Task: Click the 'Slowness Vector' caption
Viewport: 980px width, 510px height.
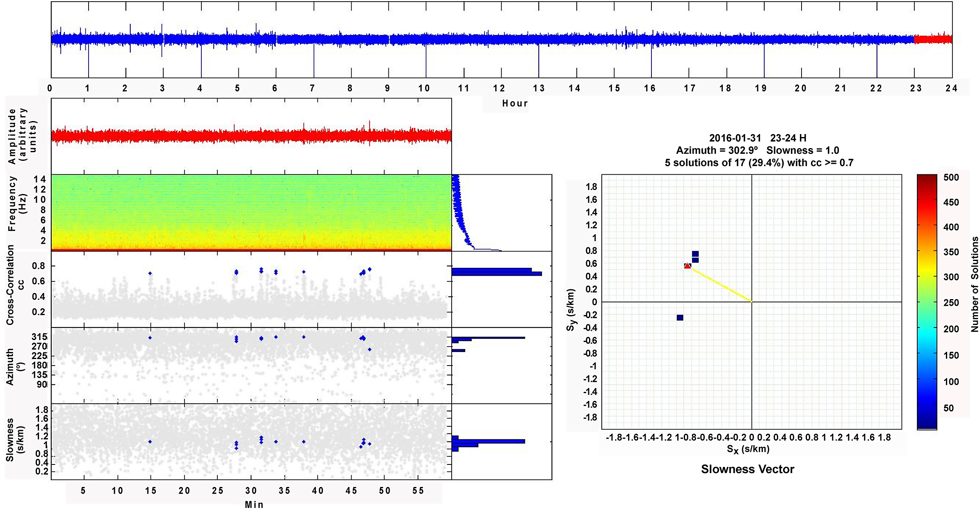Action: coord(747,469)
